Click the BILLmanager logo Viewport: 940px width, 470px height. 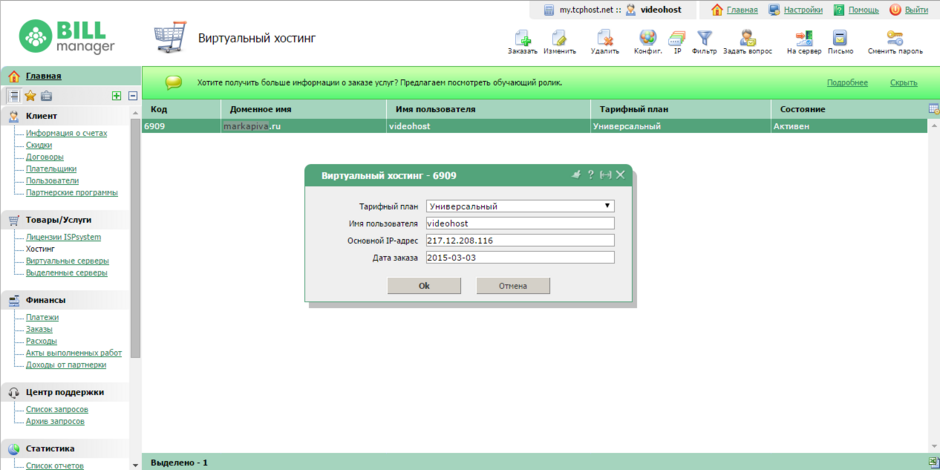[67, 37]
